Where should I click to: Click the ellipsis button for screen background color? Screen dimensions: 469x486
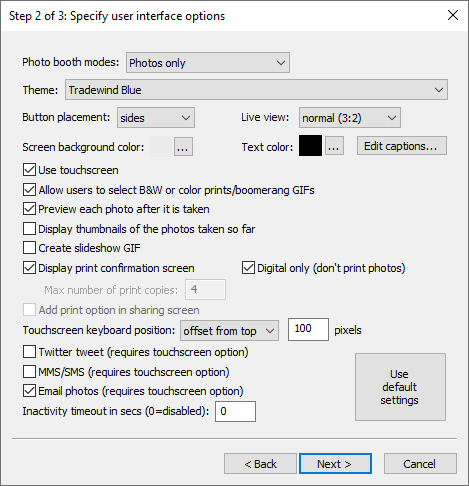183,147
